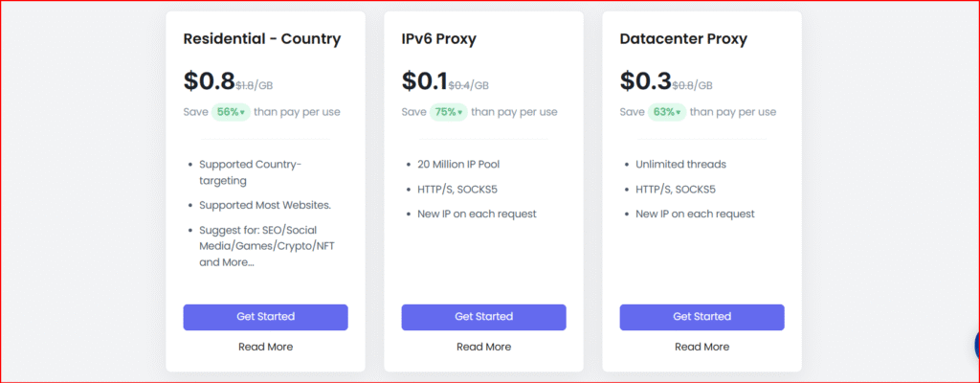The width and height of the screenshot is (980, 383).
Task: Click the down arrow in the 75% savings badge
Action: coord(460,112)
